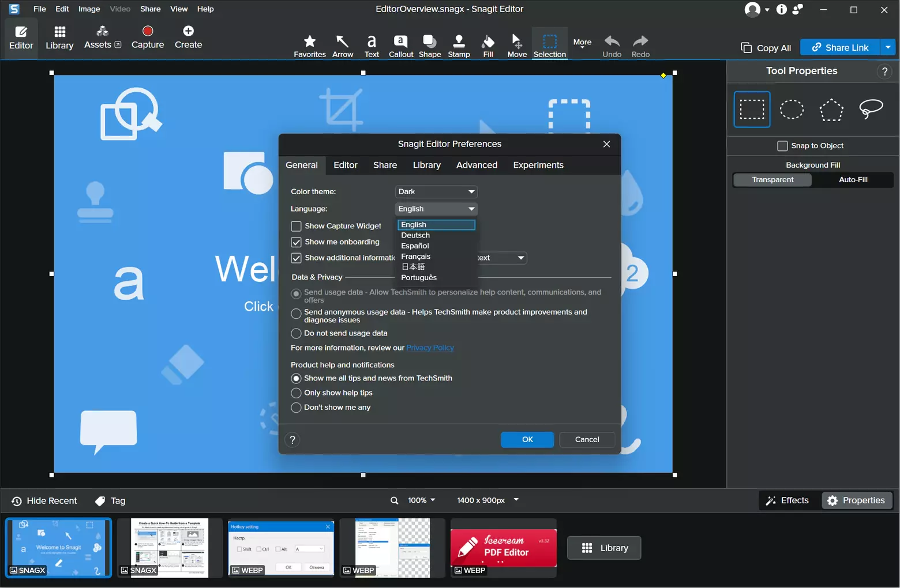Open Tool Properties help question mark
The height and width of the screenshot is (588, 900).
(884, 71)
